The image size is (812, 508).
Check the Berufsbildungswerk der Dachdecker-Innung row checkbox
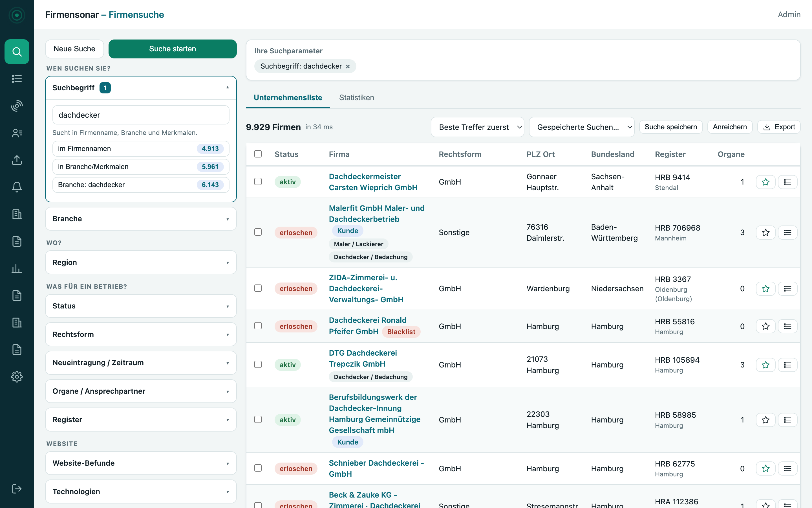[x=258, y=419]
